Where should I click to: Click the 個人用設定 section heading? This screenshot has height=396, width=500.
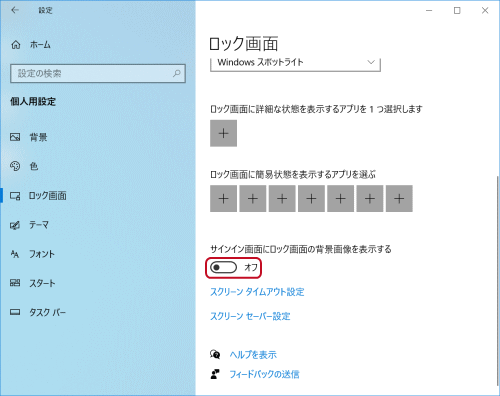33,101
